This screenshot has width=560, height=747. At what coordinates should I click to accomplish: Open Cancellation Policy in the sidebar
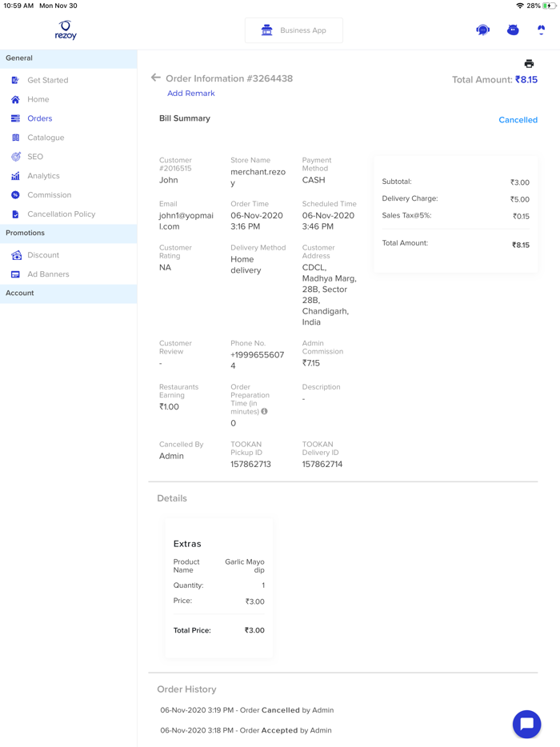pyautogui.click(x=62, y=214)
